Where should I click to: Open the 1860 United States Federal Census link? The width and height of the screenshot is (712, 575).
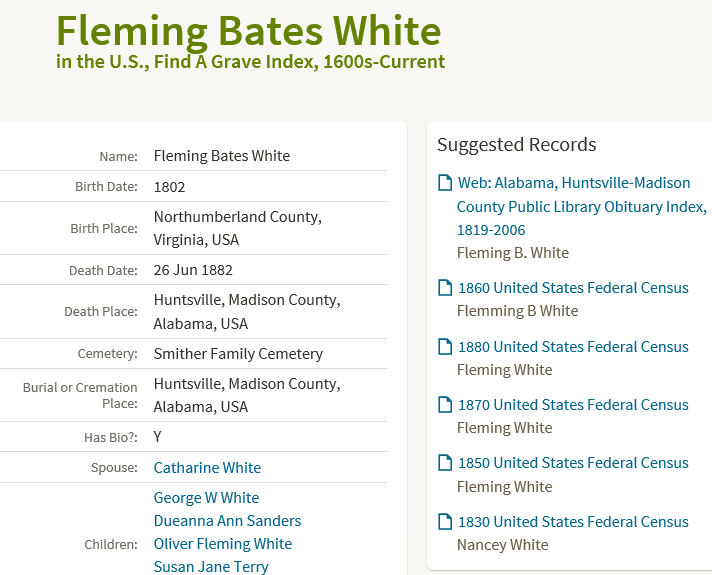(x=573, y=288)
